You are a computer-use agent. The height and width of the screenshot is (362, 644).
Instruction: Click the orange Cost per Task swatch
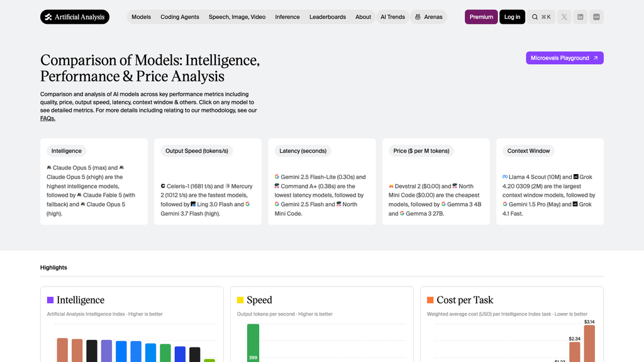click(x=430, y=300)
